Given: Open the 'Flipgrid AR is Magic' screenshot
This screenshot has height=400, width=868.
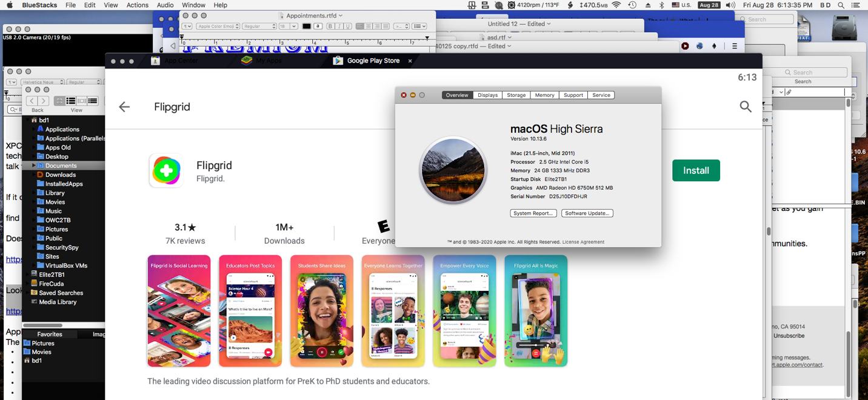Looking at the screenshot, I should pos(536,311).
